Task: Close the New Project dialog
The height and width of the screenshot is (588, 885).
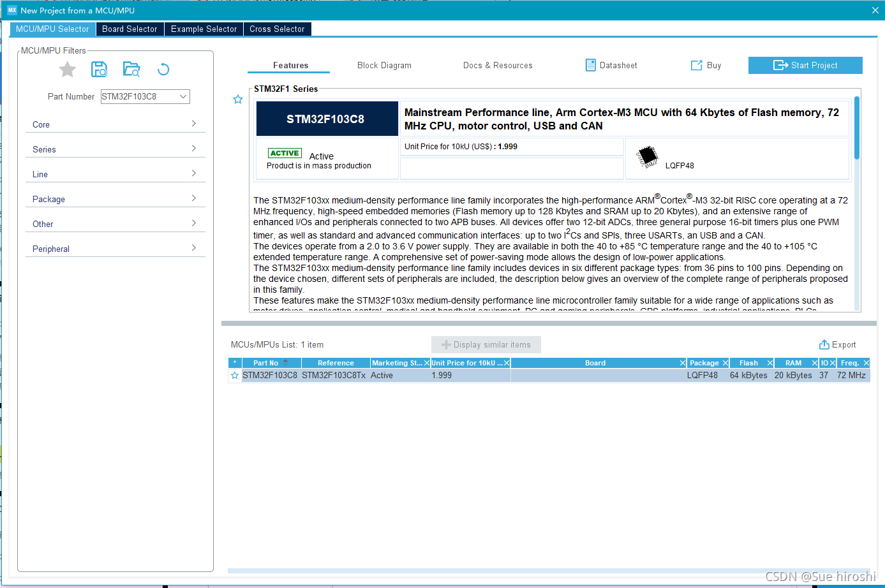Action: 875,10
